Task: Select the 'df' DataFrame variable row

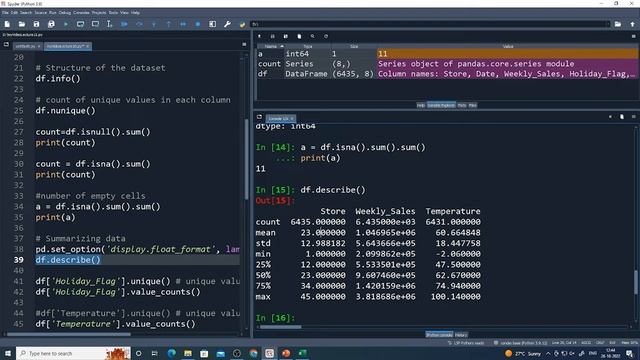Action: click(x=447, y=74)
